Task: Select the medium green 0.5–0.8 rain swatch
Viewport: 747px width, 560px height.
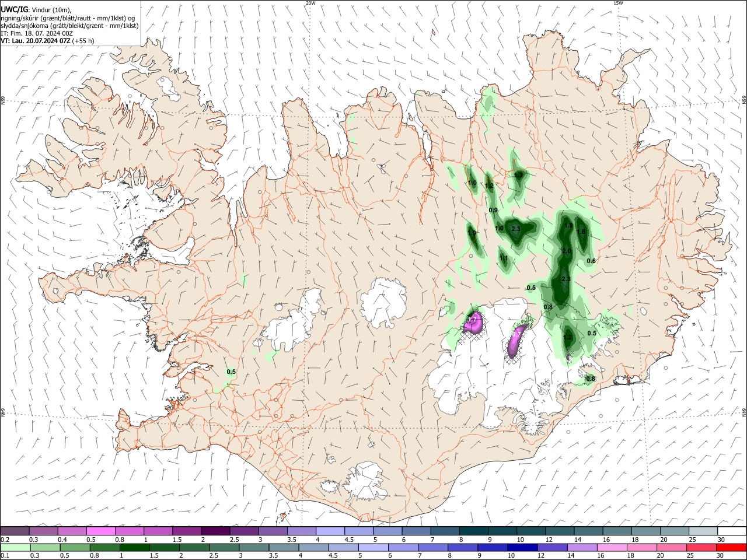Action: 76,547
